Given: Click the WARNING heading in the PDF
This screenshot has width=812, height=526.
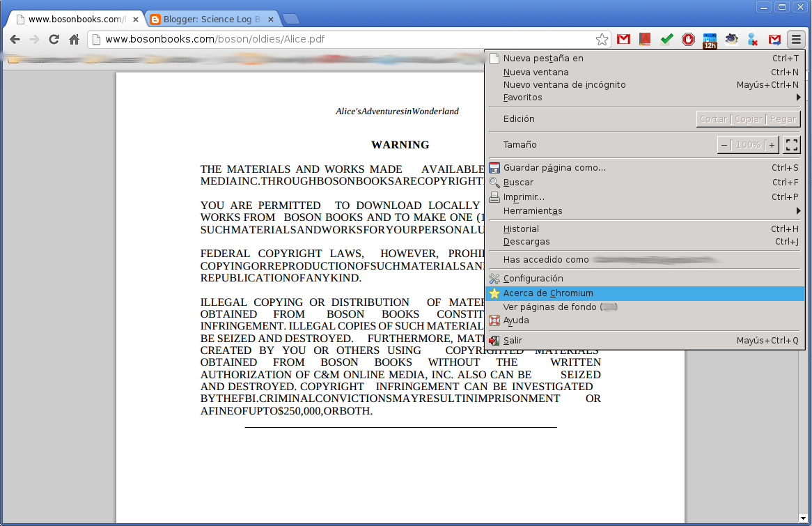Looking at the screenshot, I should (400, 145).
